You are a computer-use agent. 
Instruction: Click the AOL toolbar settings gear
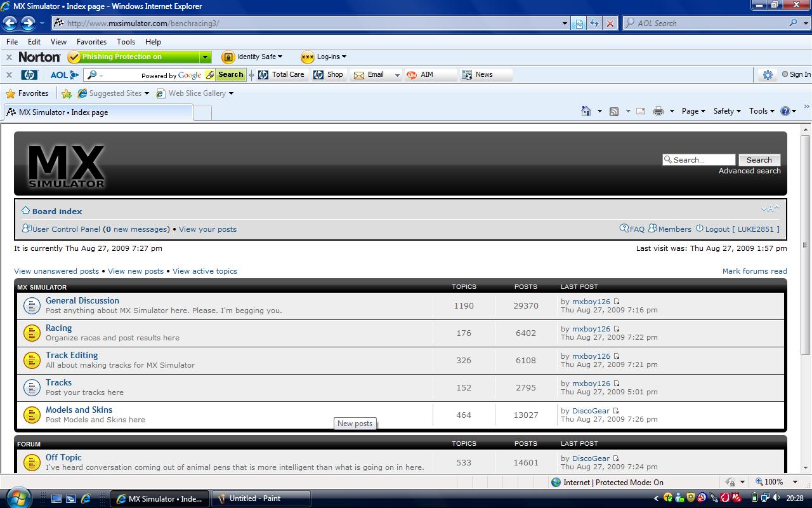coord(768,75)
